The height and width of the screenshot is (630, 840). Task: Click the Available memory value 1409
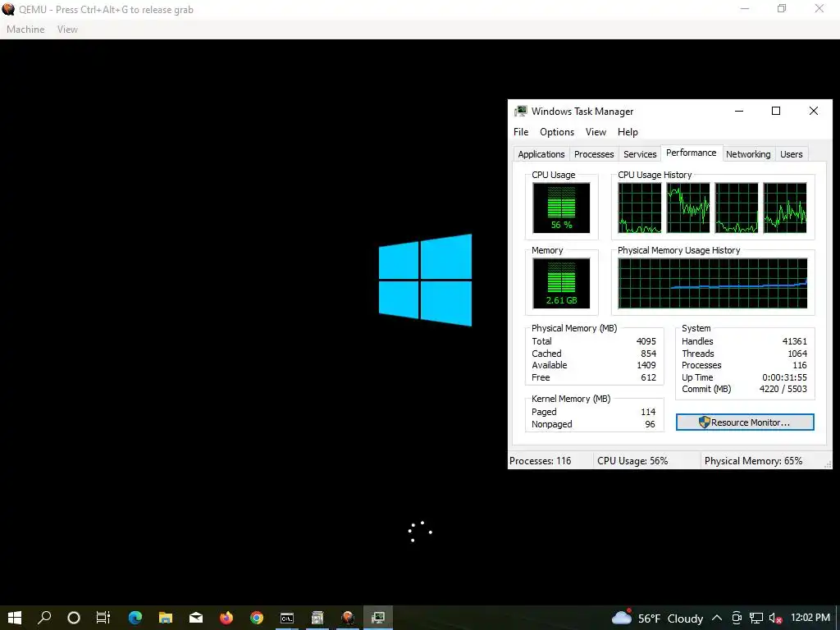click(x=646, y=365)
